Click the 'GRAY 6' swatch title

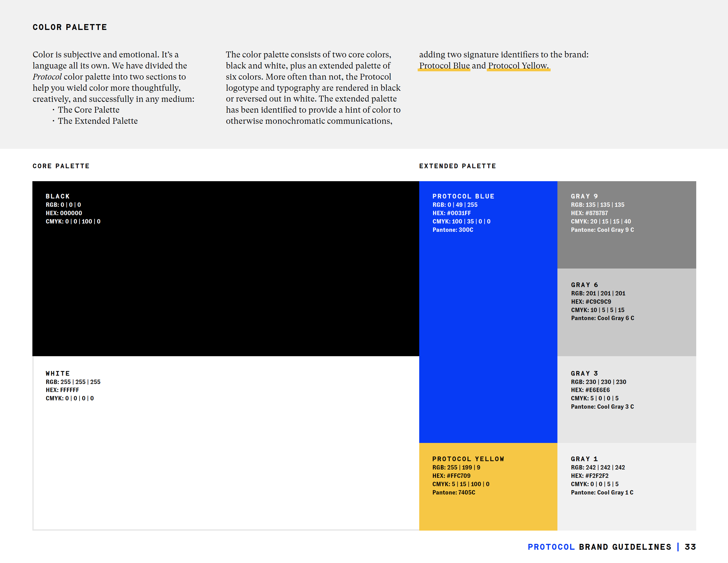coord(585,285)
